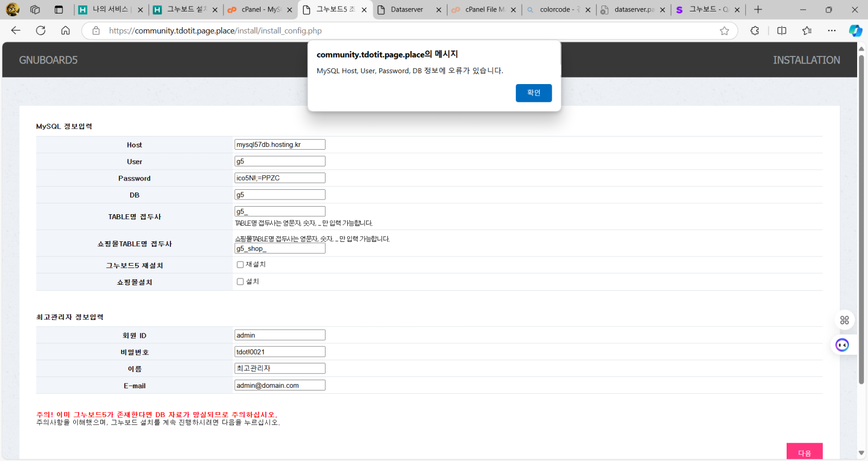
Task: Click the GNUBOARD5 header title
Action: click(48, 60)
